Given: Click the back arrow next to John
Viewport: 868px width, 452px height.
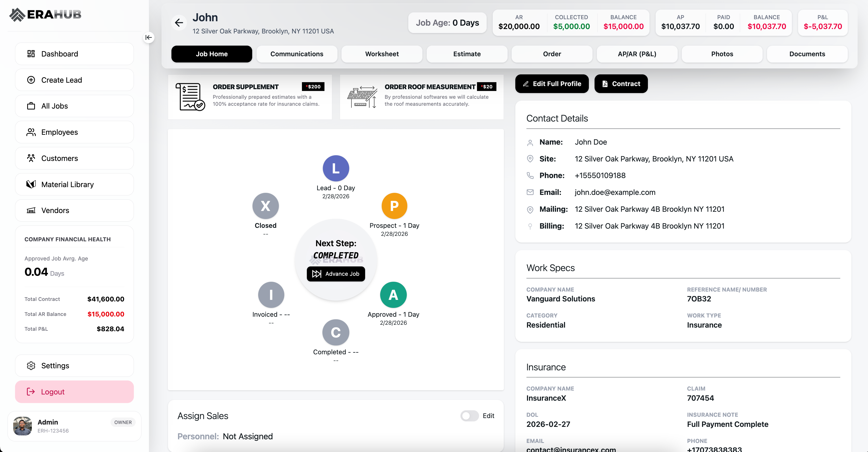Looking at the screenshot, I should (x=179, y=22).
